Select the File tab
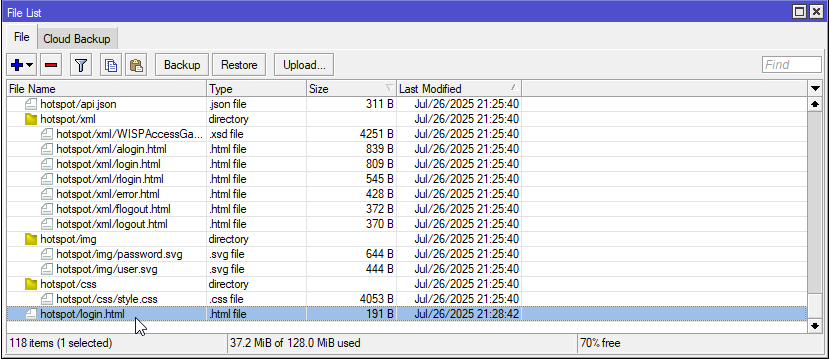Image resolution: width=831 pixels, height=361 pixels. [x=22, y=37]
